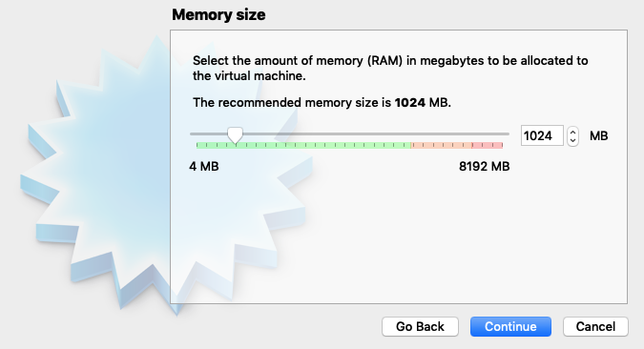Click the red zone at the scale's end
The height and width of the screenshot is (349, 644).
(488, 145)
